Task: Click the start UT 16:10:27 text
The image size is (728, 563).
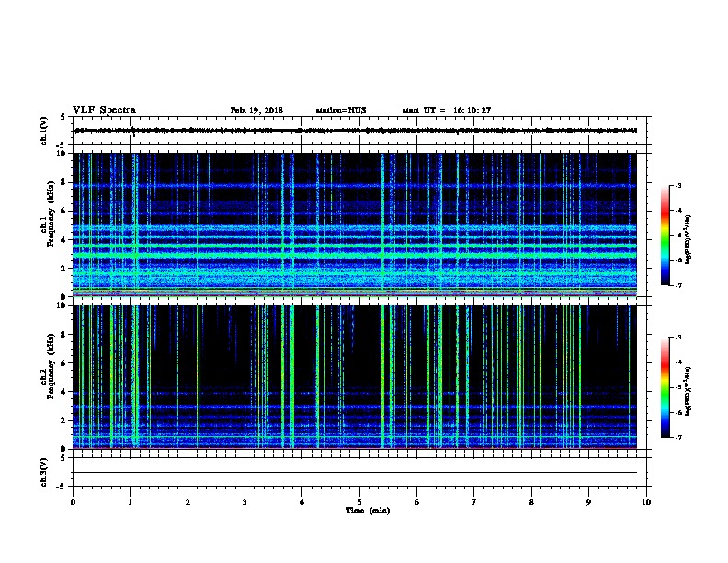Action: click(x=446, y=110)
